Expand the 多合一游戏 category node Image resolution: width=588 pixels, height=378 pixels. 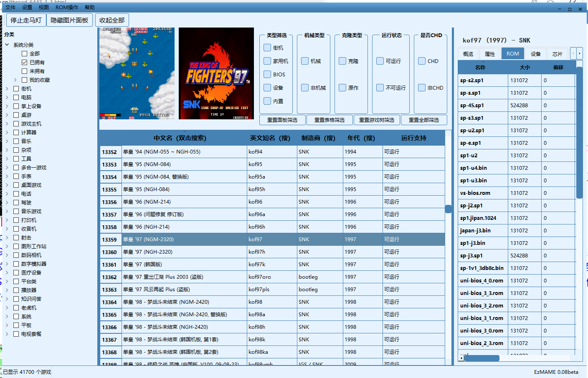coord(7,167)
